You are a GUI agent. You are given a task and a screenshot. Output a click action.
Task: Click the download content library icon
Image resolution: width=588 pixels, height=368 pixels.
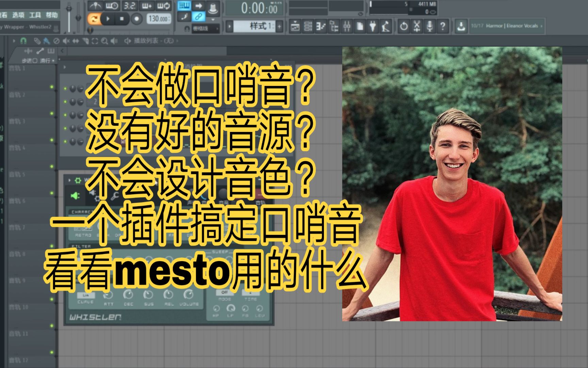point(461,26)
